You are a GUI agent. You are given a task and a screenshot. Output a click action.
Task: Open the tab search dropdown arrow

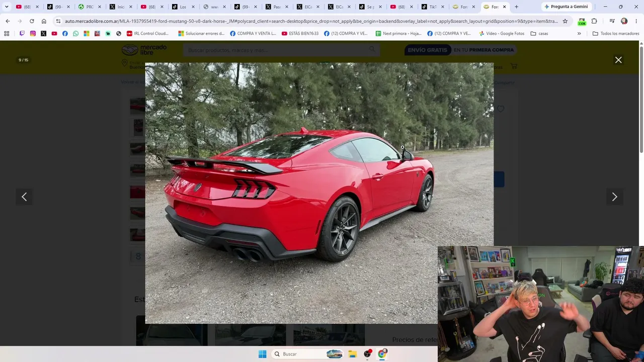(7, 7)
